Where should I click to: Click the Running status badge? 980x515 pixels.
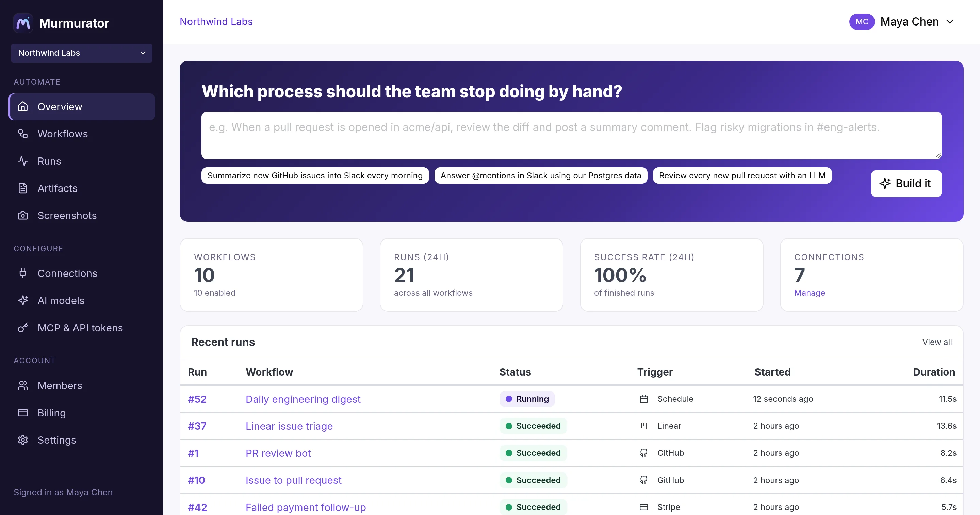click(527, 399)
